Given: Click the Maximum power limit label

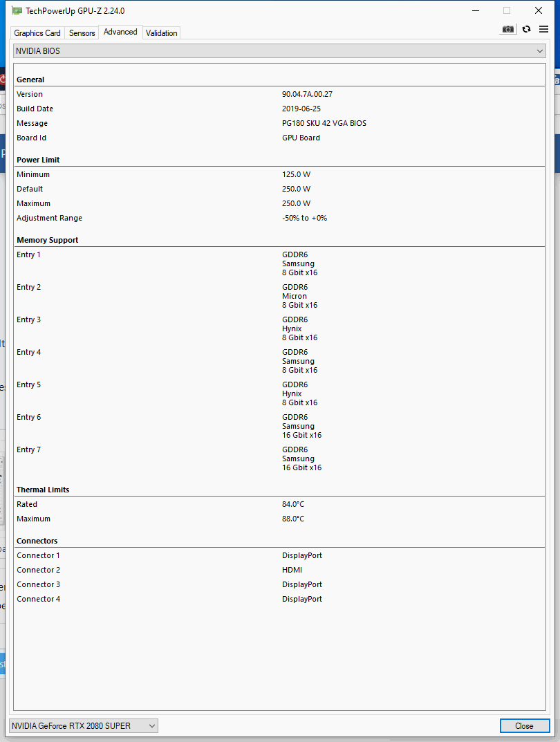Looking at the screenshot, I should click(x=33, y=203).
